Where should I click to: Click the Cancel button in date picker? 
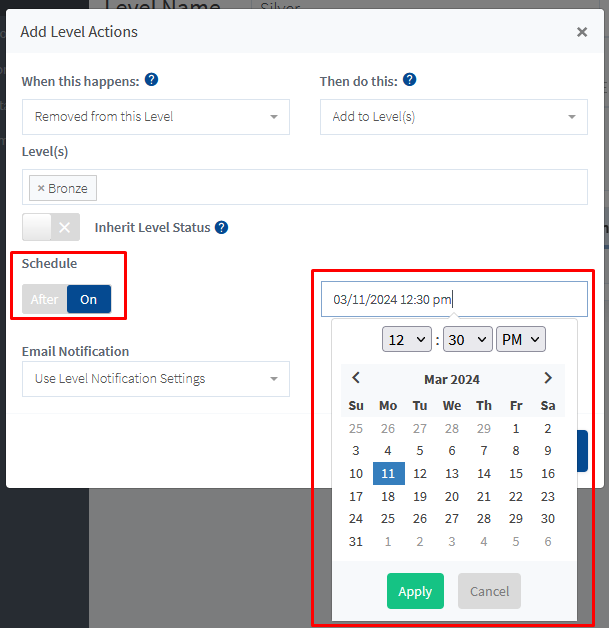[x=489, y=591]
